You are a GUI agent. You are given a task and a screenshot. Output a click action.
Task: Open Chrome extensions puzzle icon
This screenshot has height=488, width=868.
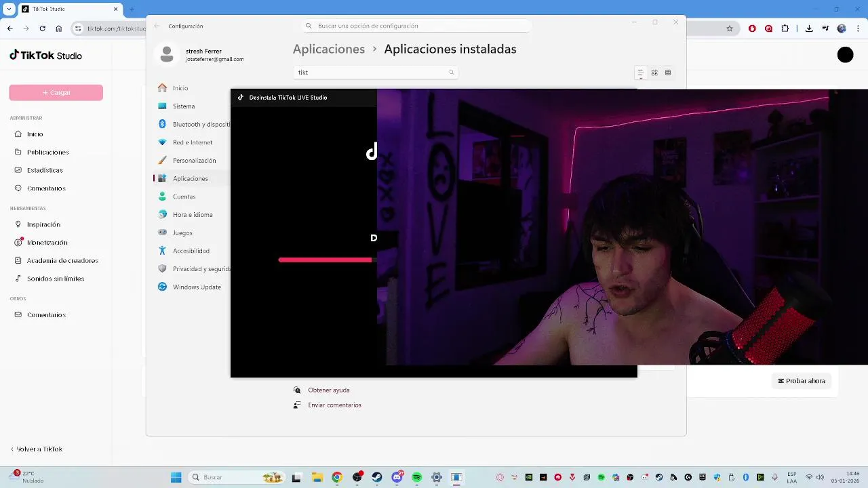click(x=785, y=28)
